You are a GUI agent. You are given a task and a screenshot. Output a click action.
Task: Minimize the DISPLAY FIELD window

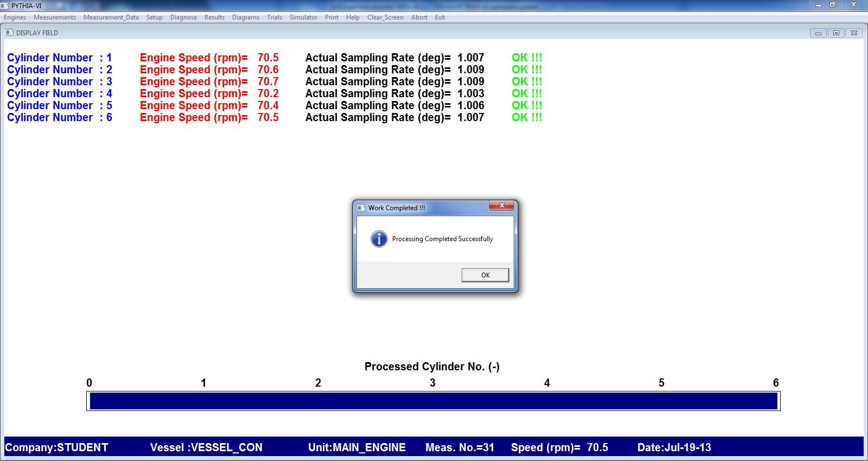(x=818, y=33)
